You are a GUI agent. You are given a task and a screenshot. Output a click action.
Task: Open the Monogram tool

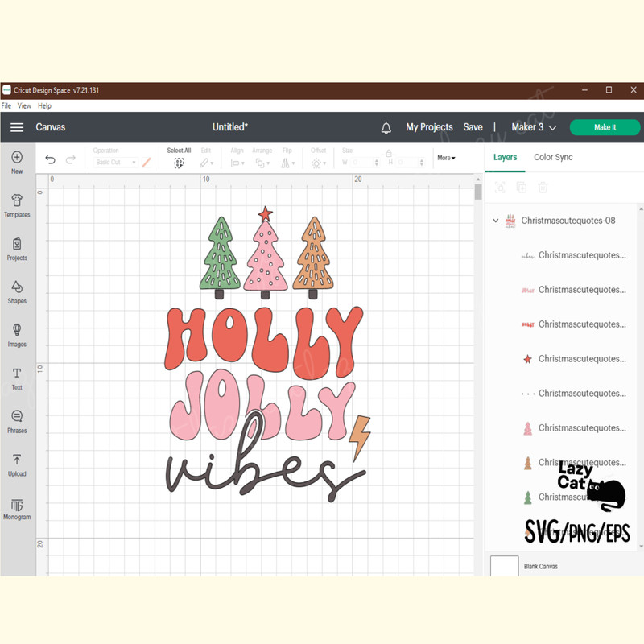pyautogui.click(x=17, y=508)
